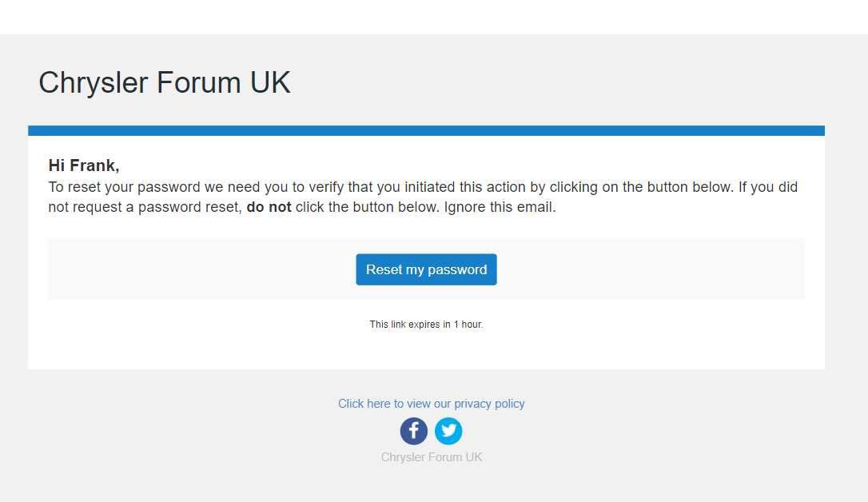Click the Reset my password button

pyautogui.click(x=426, y=269)
